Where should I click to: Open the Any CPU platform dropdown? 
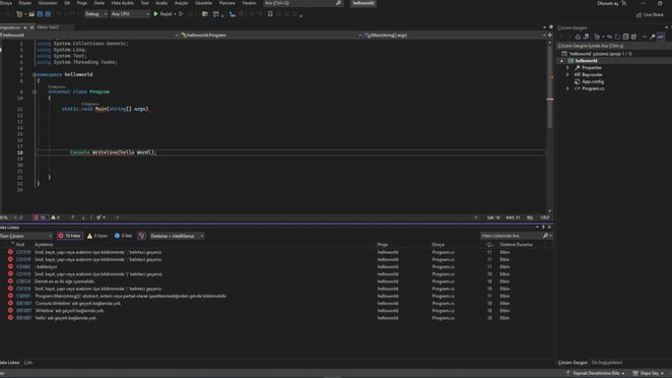130,14
